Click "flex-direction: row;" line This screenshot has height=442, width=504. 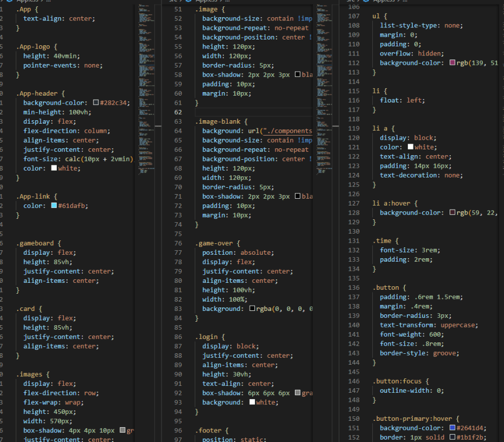pyautogui.click(x=61, y=393)
